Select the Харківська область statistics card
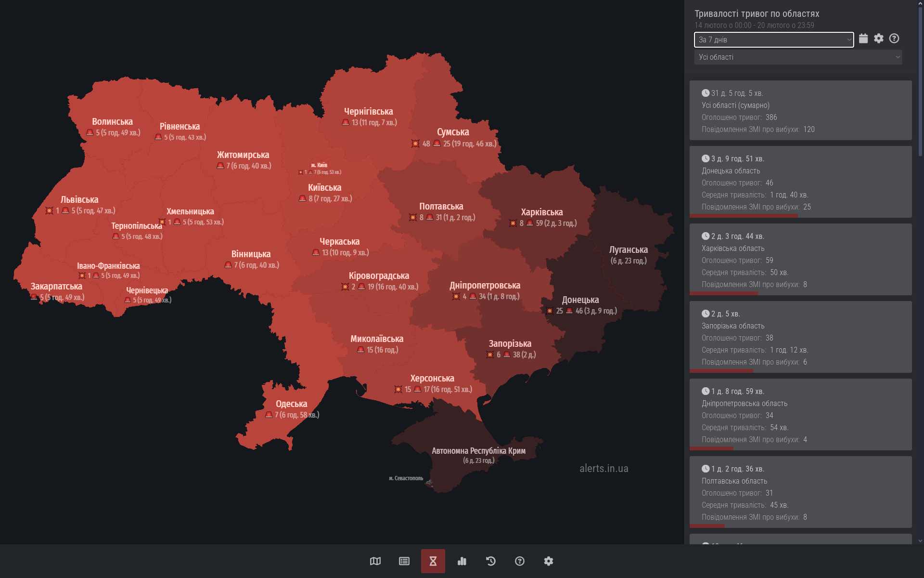924x578 pixels. point(800,260)
